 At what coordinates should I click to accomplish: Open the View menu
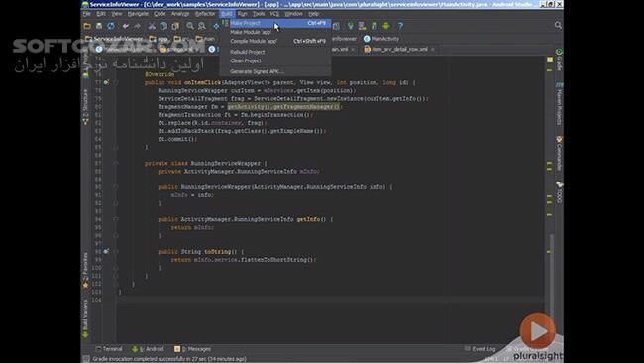click(x=117, y=14)
